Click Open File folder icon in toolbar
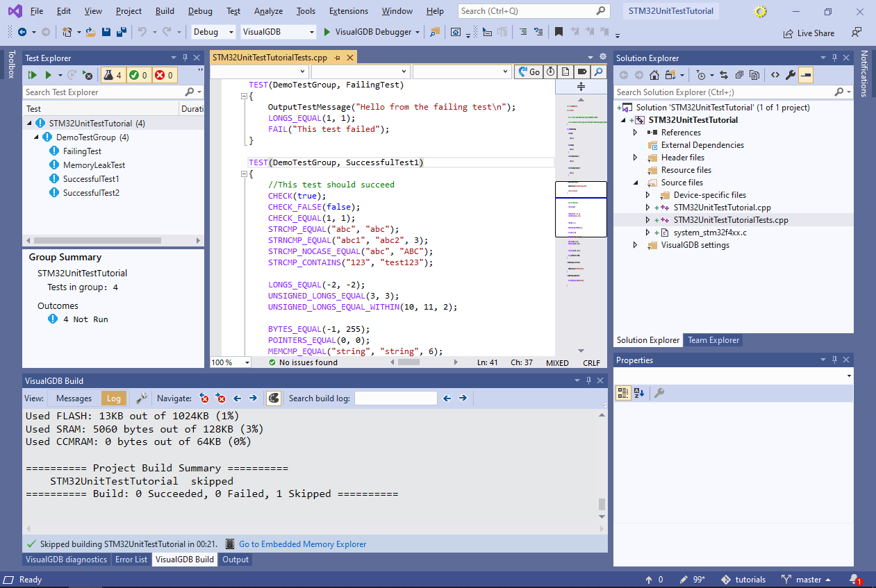This screenshot has width=876, height=588. 91,32
